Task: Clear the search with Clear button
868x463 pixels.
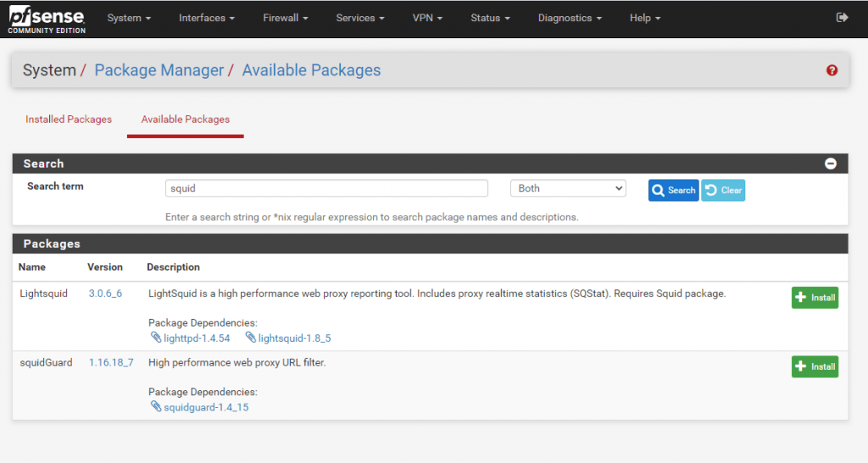Action: point(723,190)
